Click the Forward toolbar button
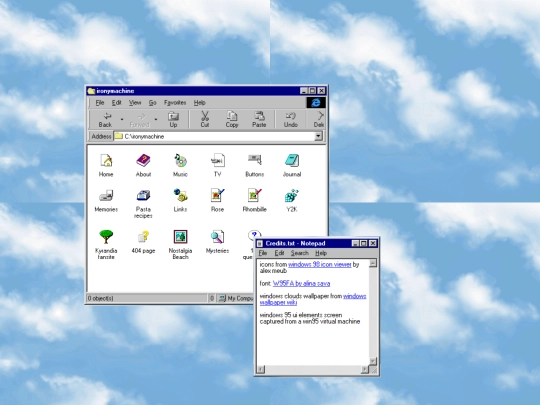 (x=139, y=120)
